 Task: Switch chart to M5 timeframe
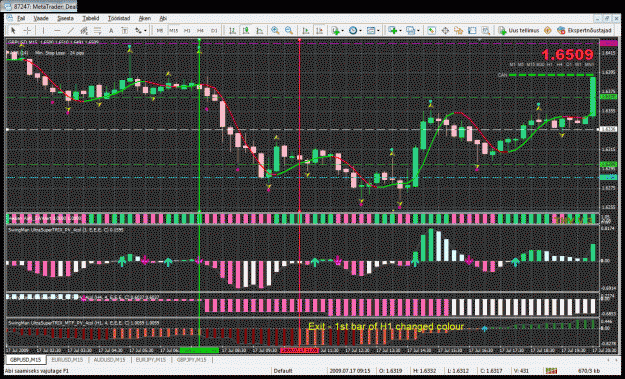(x=160, y=30)
